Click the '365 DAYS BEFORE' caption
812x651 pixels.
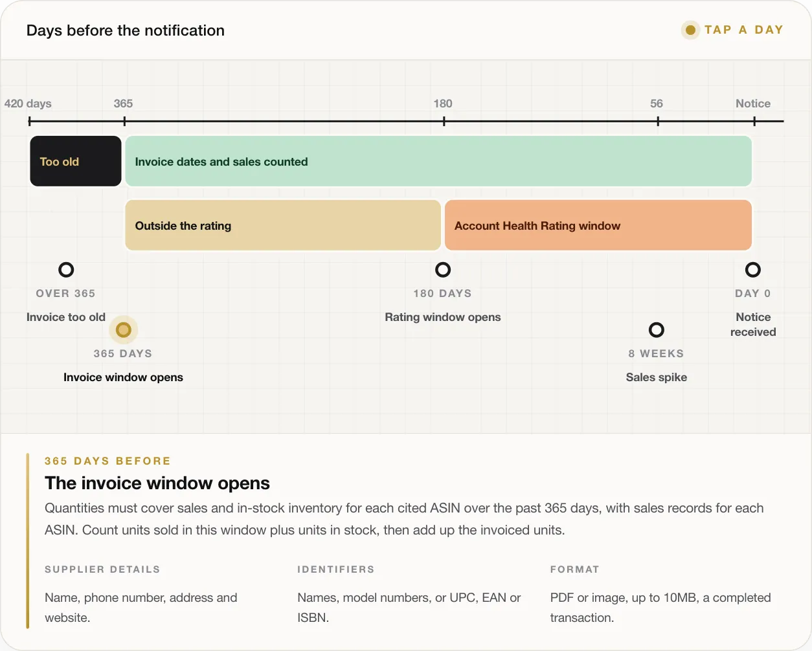(x=107, y=461)
